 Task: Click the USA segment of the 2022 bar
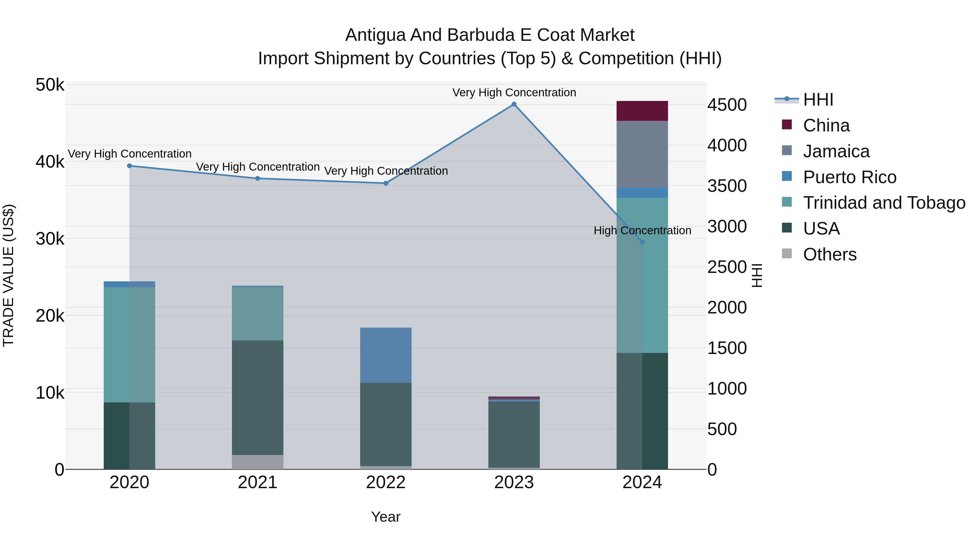click(386, 424)
